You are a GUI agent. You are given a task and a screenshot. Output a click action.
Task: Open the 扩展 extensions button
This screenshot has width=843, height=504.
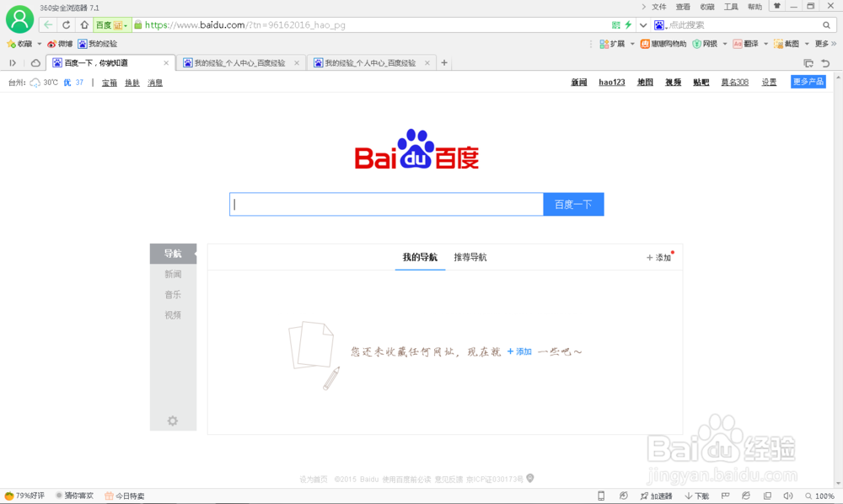coord(612,44)
